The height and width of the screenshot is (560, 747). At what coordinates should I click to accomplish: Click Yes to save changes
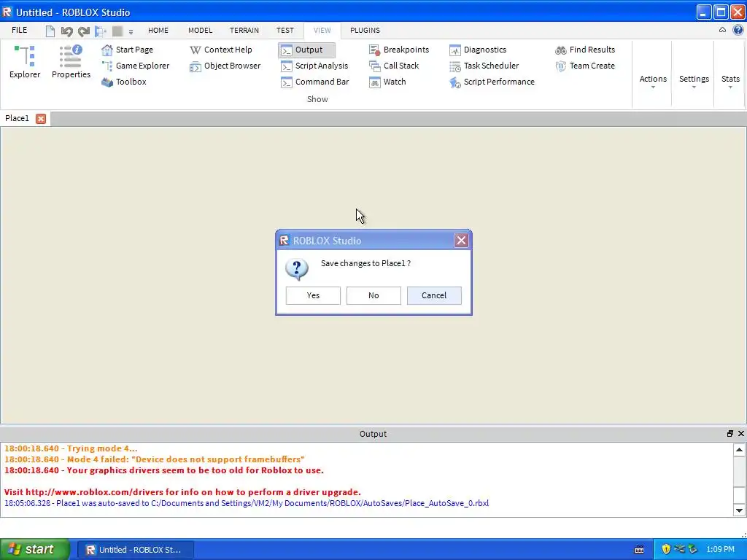pyautogui.click(x=313, y=295)
